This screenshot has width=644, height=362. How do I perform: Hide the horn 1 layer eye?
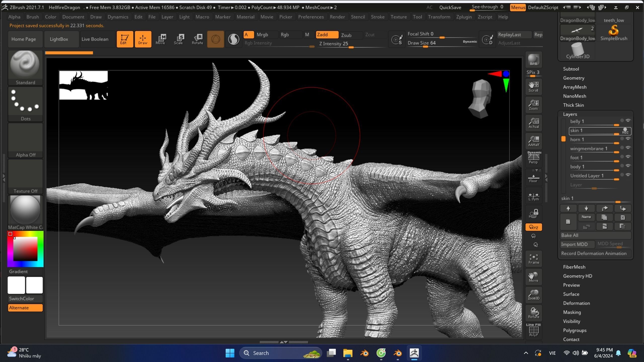(628, 139)
